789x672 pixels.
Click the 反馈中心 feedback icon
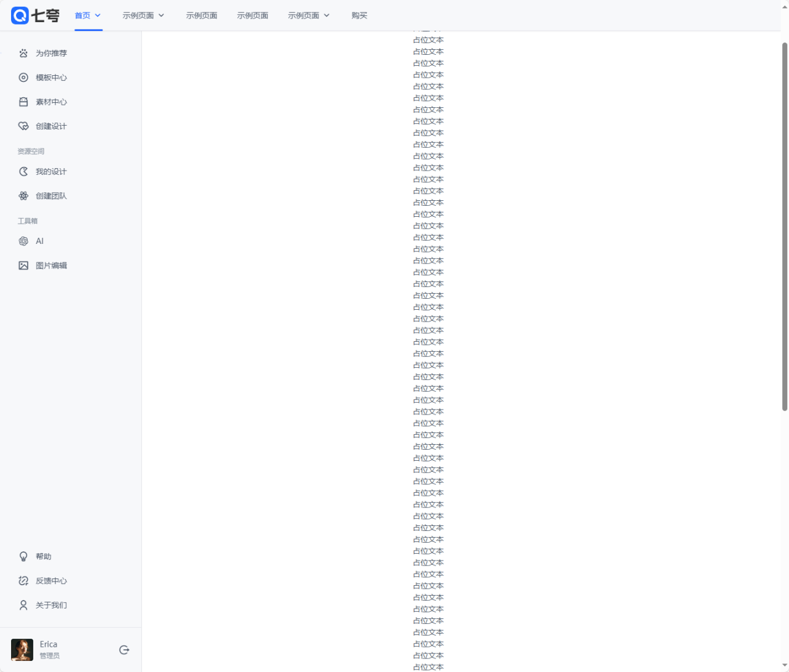click(x=23, y=581)
